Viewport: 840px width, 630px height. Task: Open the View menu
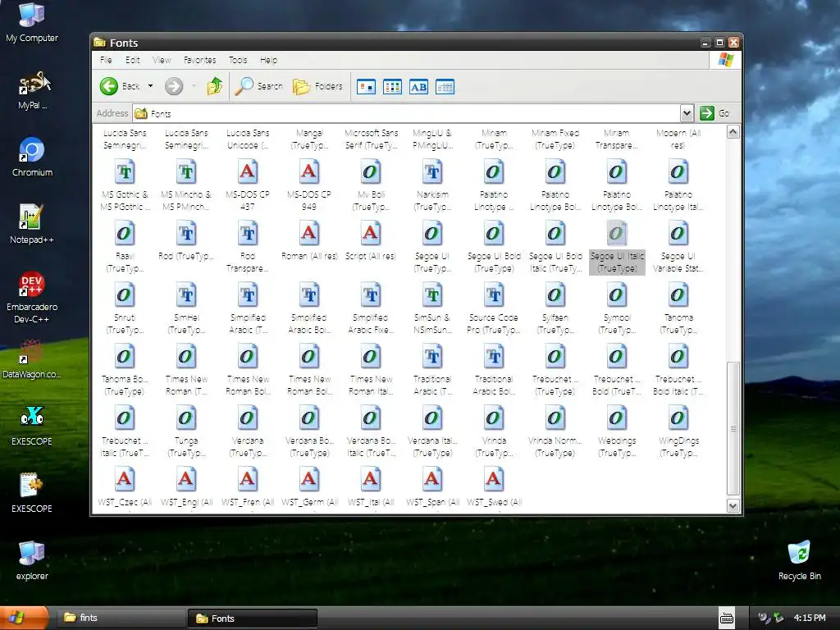coord(162,60)
